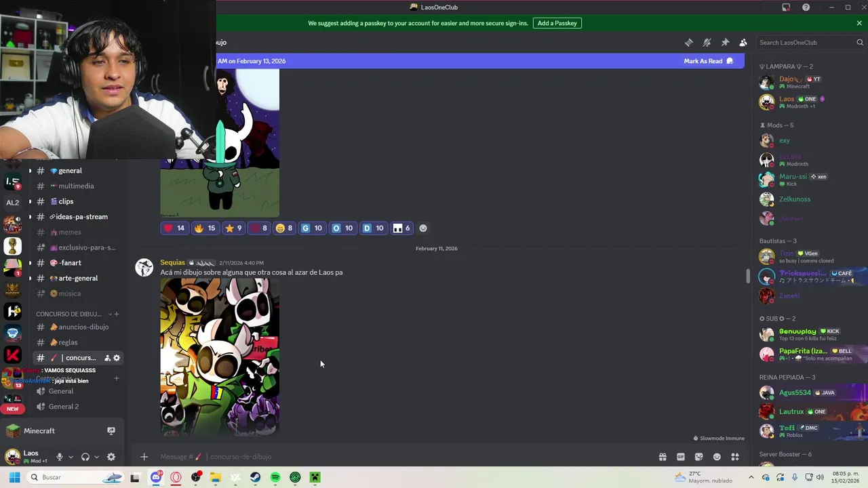This screenshot has width=868, height=488.
Task: Click Sequias's avatar
Action: [x=144, y=267]
